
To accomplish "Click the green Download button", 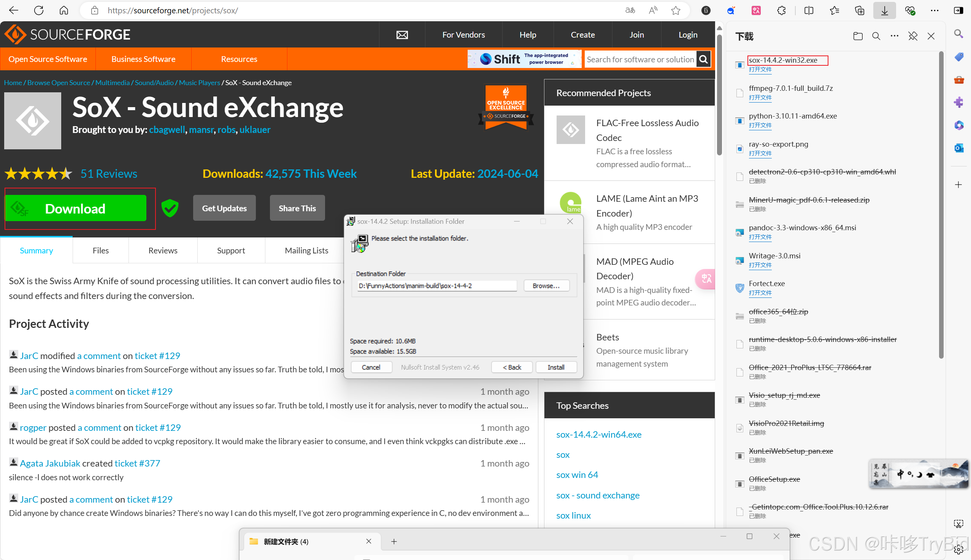I will tap(76, 208).
